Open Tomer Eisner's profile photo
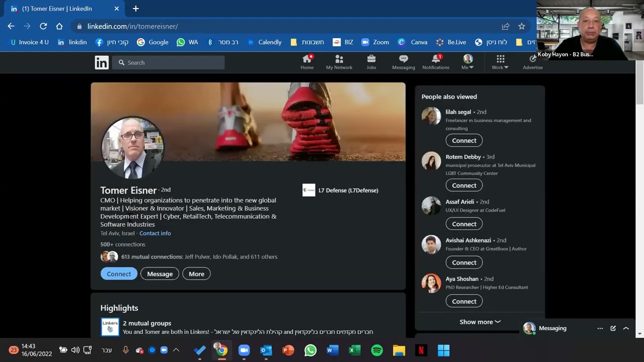Screen dimensions: 644x362 [132, 148]
